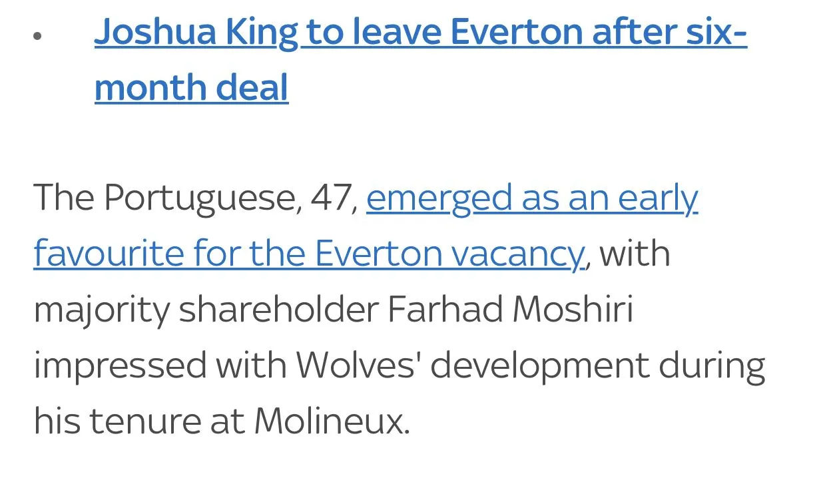Click the word "Molineux" at the paragraph end

click(332, 421)
